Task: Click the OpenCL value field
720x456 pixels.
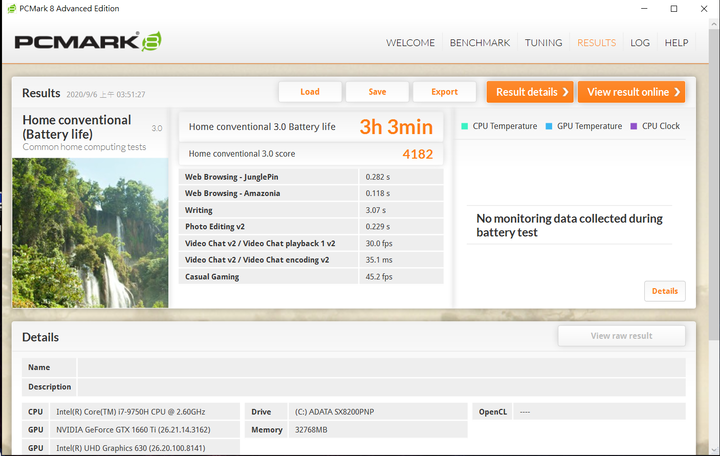Action: tap(599, 412)
